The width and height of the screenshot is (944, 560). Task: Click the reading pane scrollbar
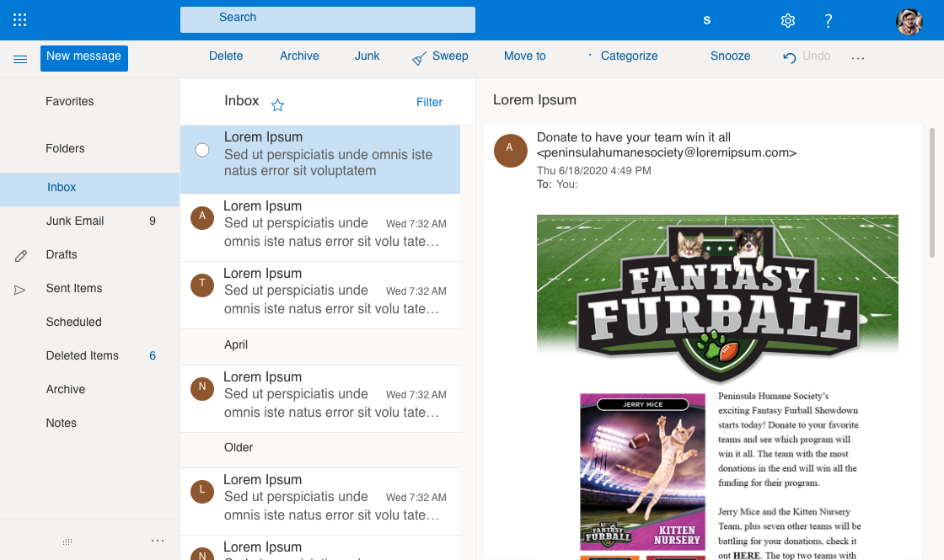click(932, 193)
